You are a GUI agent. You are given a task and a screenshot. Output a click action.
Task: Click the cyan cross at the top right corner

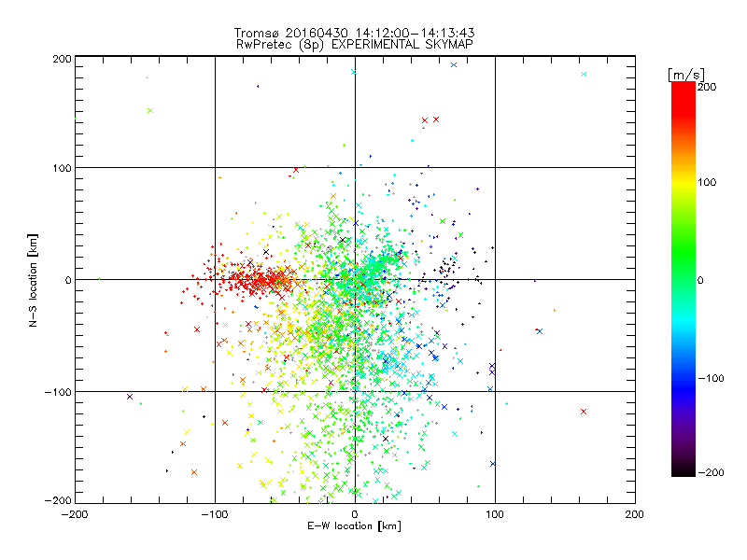[x=584, y=75]
